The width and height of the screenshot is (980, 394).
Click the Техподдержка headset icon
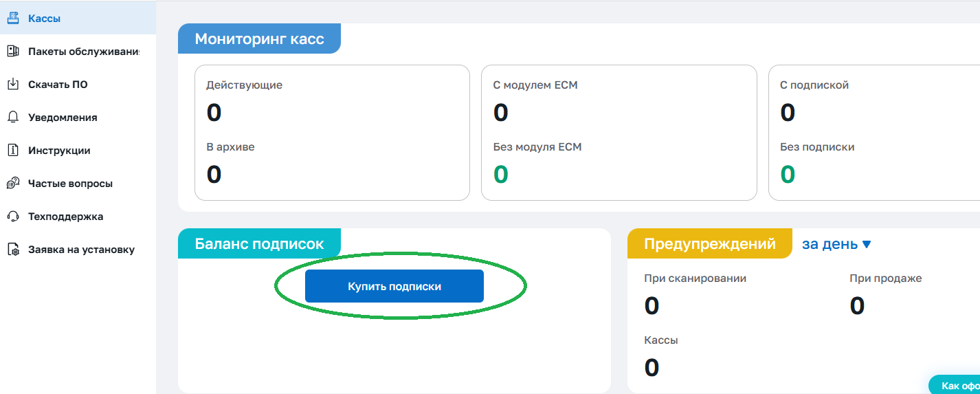click(x=12, y=217)
